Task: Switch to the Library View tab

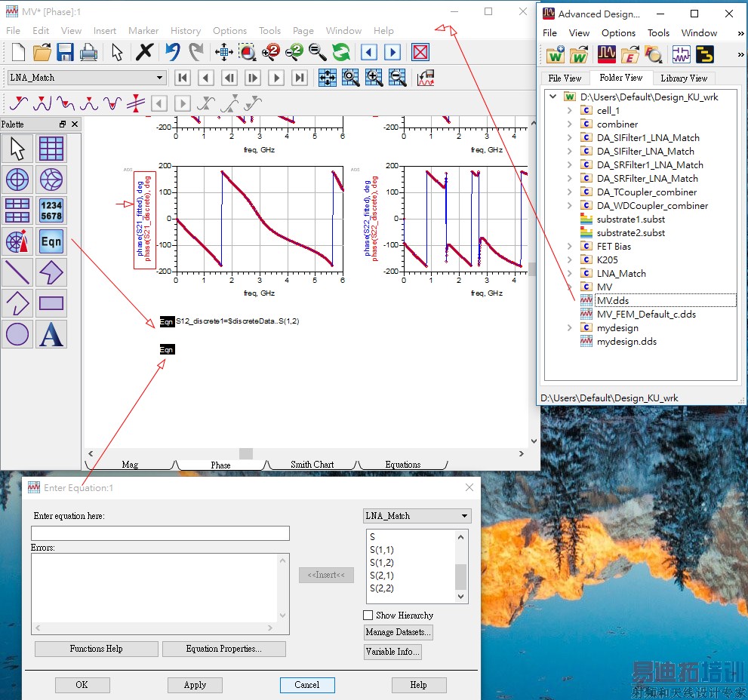Action: tap(683, 78)
